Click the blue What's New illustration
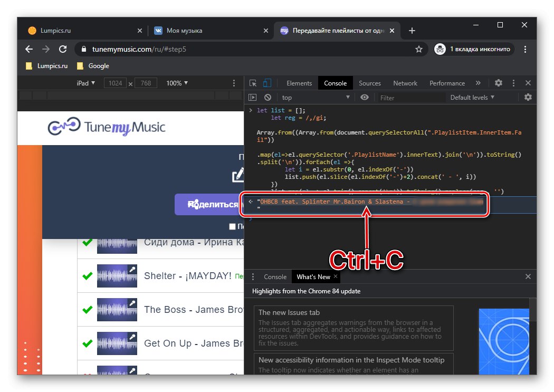 pyautogui.click(x=504, y=341)
